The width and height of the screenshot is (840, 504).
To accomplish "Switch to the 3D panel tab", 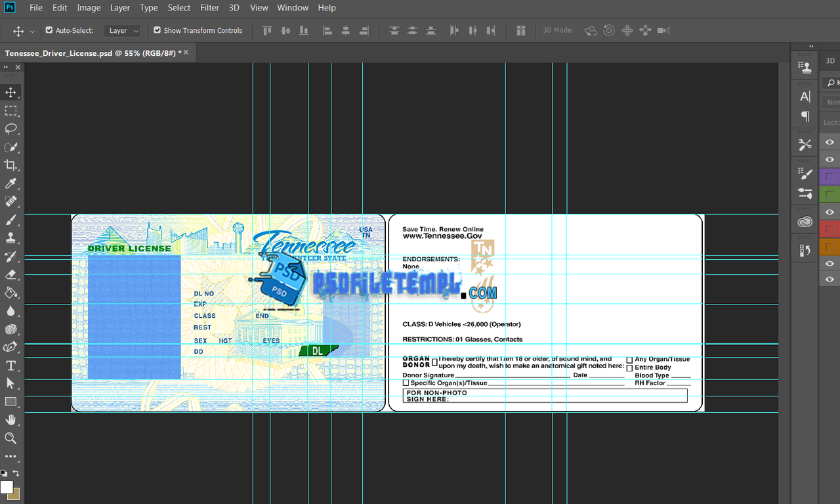I will point(830,60).
